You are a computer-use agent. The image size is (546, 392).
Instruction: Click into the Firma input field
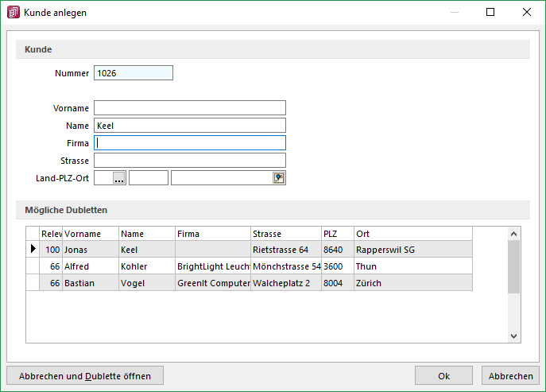190,143
